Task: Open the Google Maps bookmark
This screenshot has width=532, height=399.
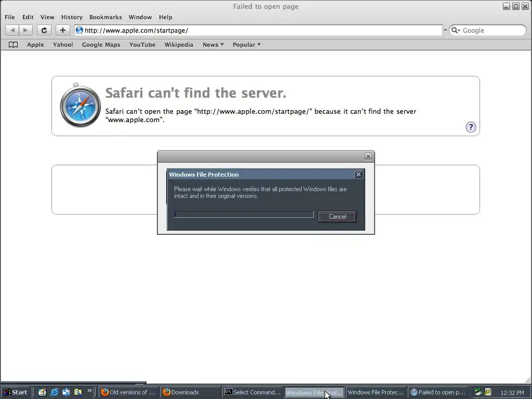Action: pyautogui.click(x=101, y=45)
